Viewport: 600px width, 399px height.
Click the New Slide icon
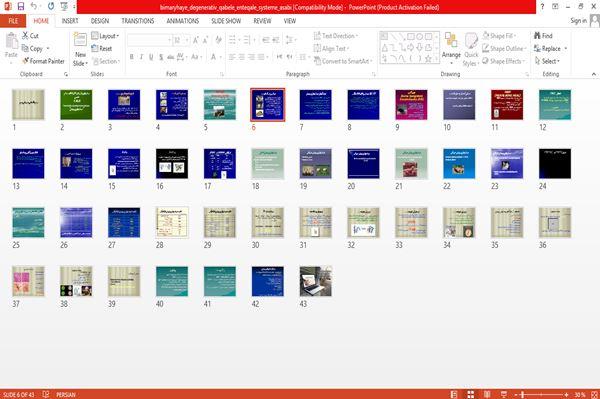click(80, 41)
